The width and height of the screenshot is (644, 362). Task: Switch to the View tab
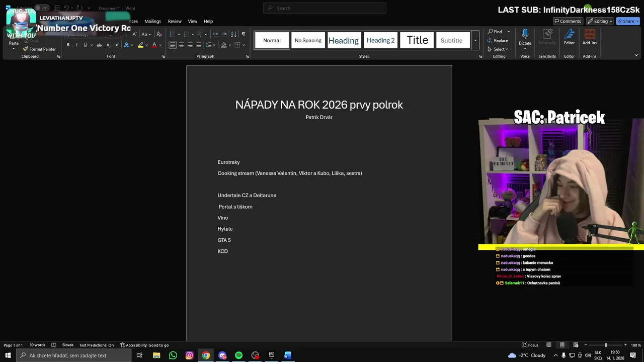point(193,21)
